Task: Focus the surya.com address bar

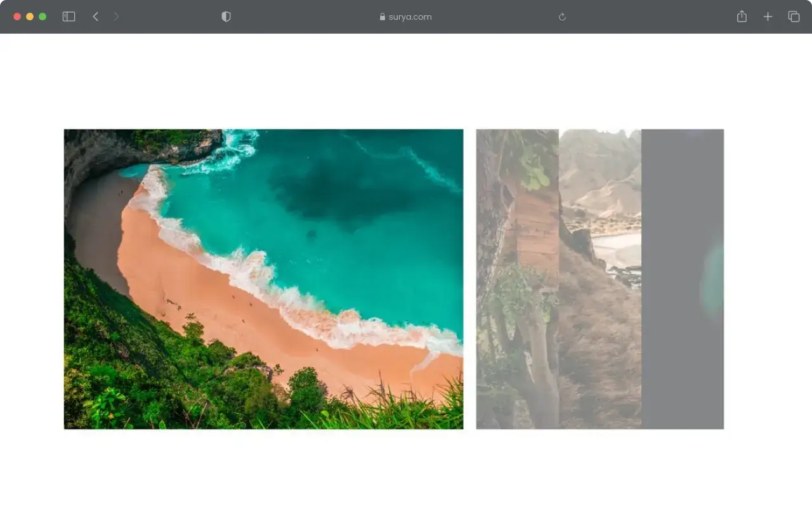Action: point(410,17)
